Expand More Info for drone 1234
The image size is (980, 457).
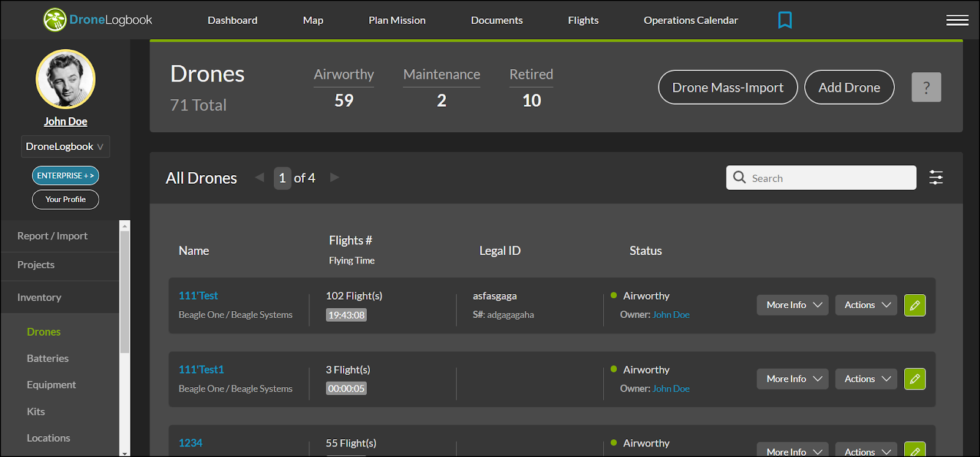point(793,450)
